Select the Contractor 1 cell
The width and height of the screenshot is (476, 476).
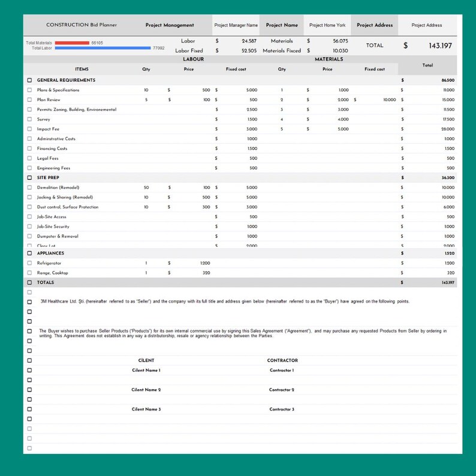pyautogui.click(x=282, y=370)
